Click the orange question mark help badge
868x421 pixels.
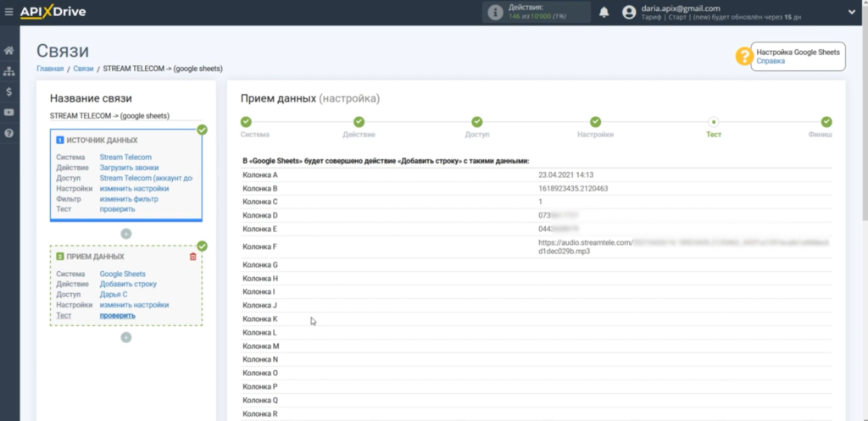pos(743,57)
